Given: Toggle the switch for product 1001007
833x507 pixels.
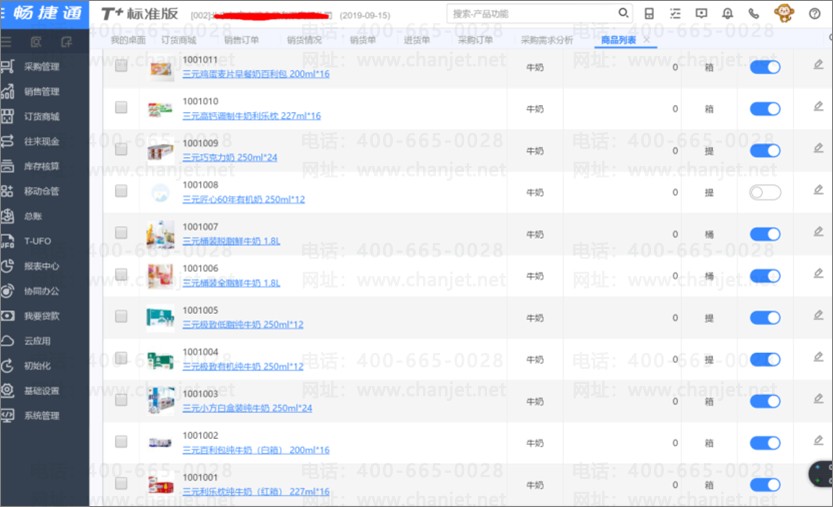Looking at the screenshot, I should pyautogui.click(x=765, y=234).
